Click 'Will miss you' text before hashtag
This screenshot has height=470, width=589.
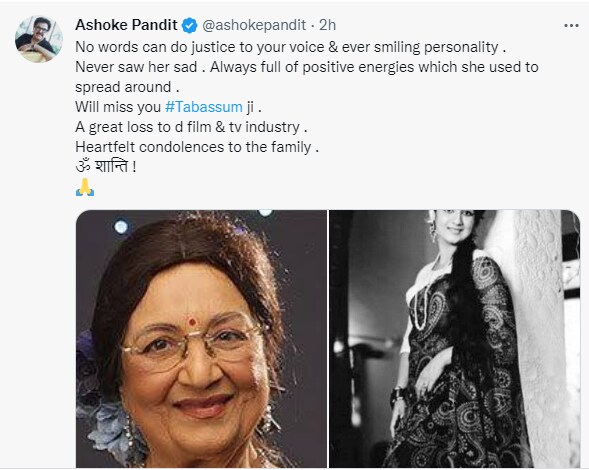point(118,107)
